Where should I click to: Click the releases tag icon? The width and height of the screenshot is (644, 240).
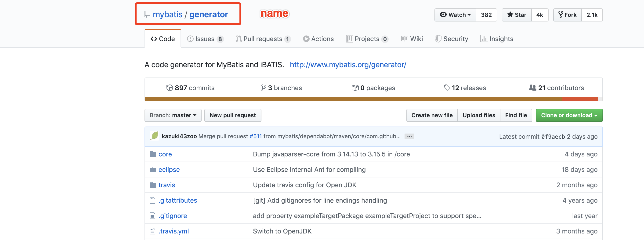(x=447, y=88)
